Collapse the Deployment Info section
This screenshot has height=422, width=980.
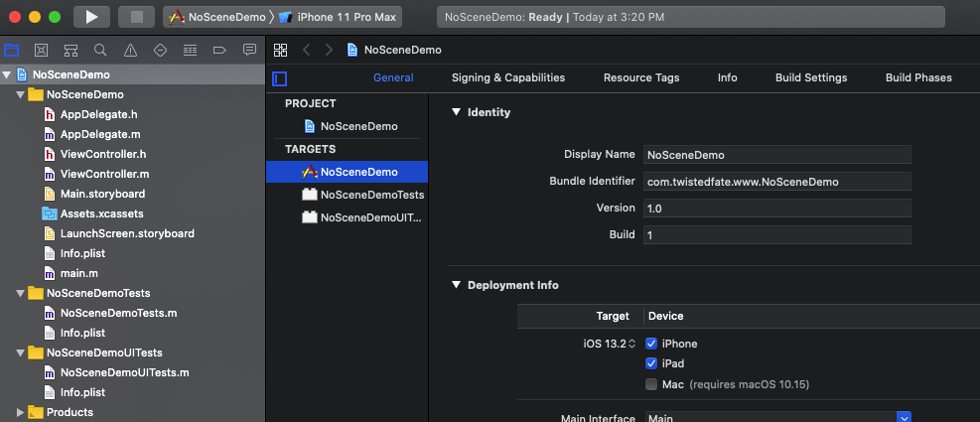455,285
